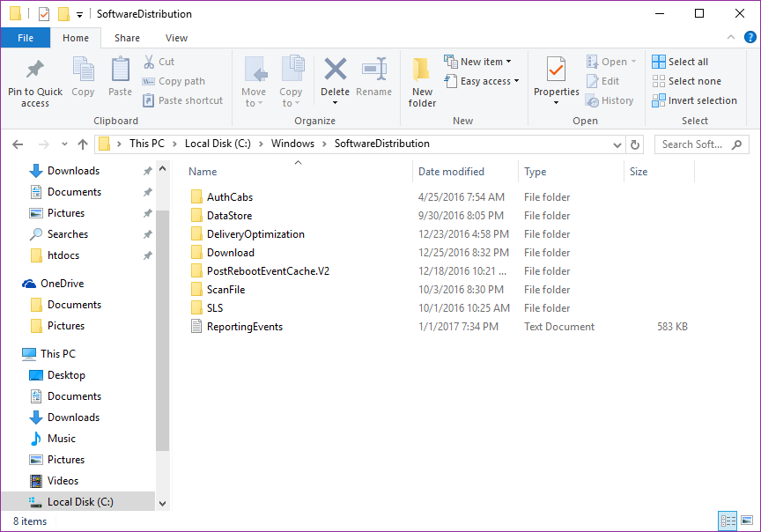Click the Help question mark icon
This screenshot has width=761, height=532.
pos(750,37)
